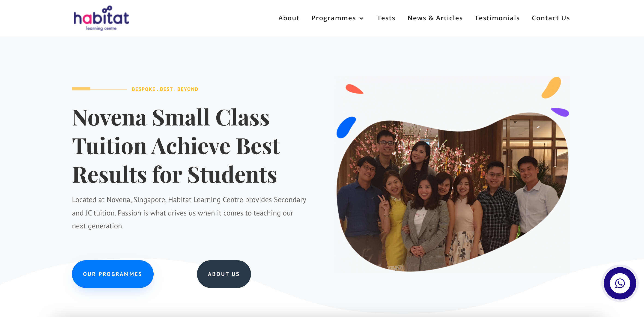
Task: Open the Programmes menu label
Action: click(334, 18)
